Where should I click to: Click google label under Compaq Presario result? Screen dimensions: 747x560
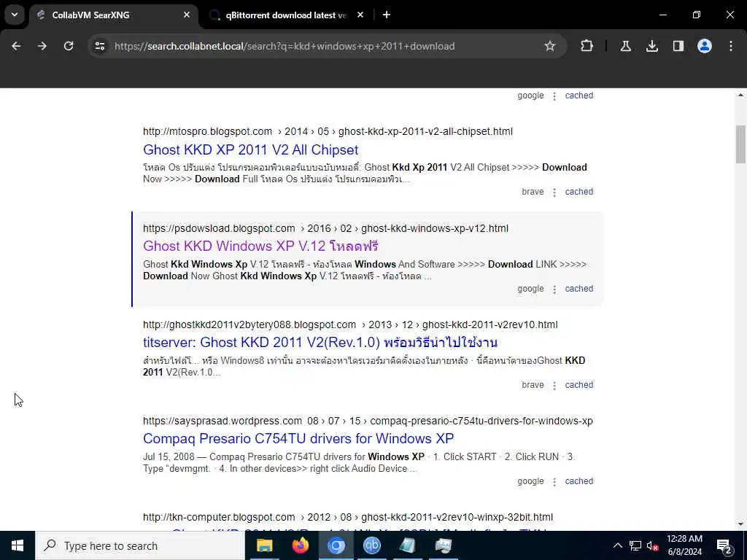[530, 481]
